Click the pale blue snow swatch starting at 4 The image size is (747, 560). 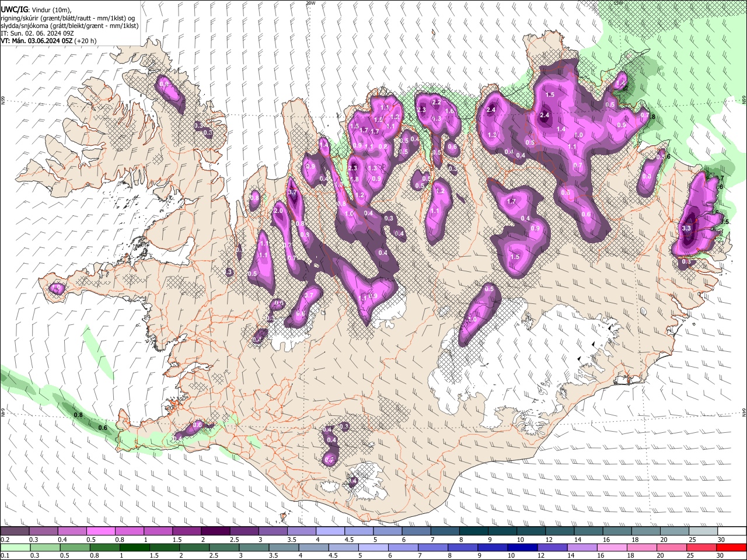point(330,531)
